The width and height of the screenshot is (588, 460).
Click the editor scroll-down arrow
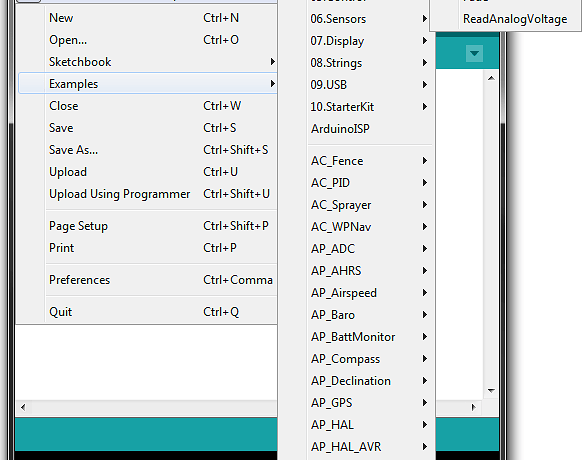click(x=491, y=391)
